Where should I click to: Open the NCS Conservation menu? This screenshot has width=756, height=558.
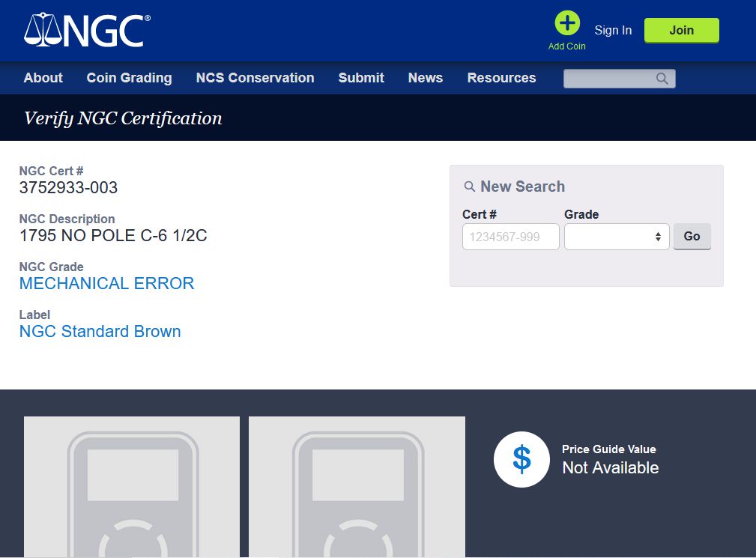(x=255, y=78)
